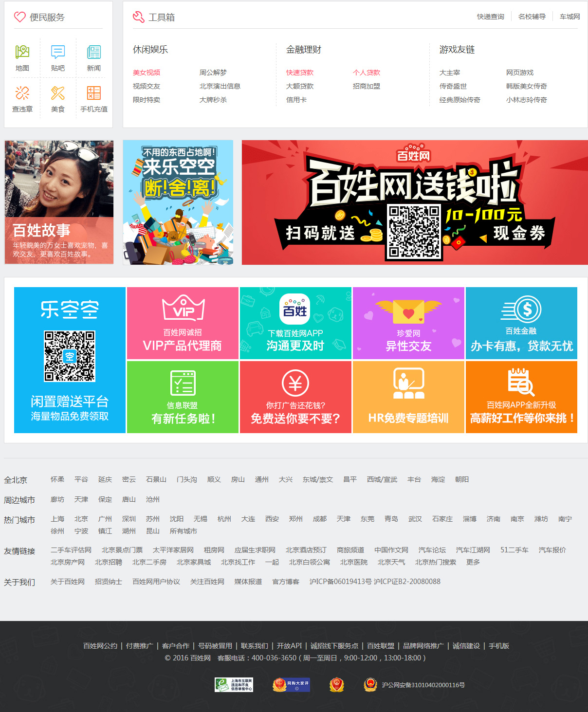The width and height of the screenshot is (588, 712).
Task: Expand friendly links with 更多
Action: (473, 562)
